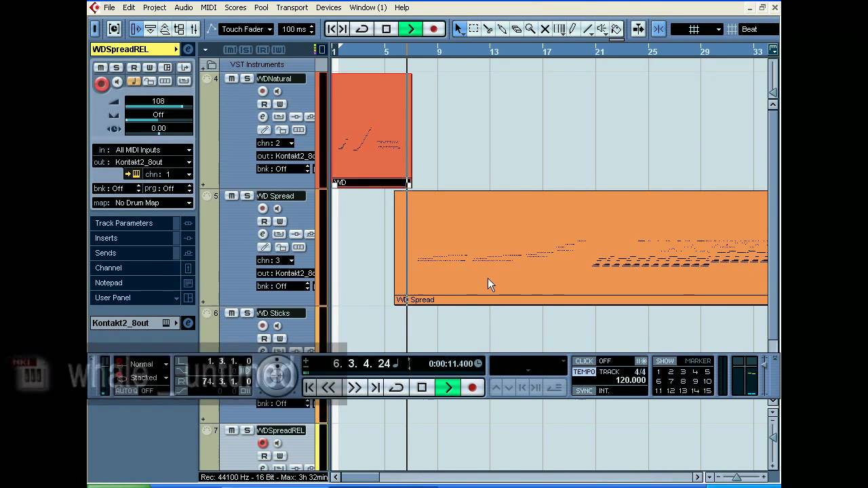
Task: Select the Mute X tool
Action: (545, 29)
